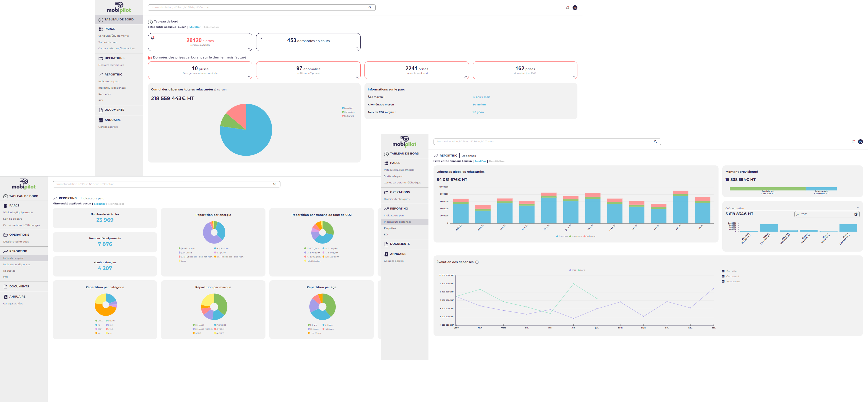Open Véhicules/Équipements in Tableau de bord sidebar
Screen dimensions: 868x402
[114, 36]
